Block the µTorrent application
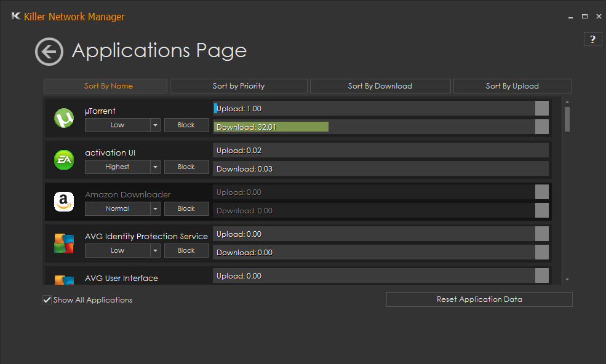Viewport: 606px width, 364px height. pyautogui.click(x=186, y=125)
